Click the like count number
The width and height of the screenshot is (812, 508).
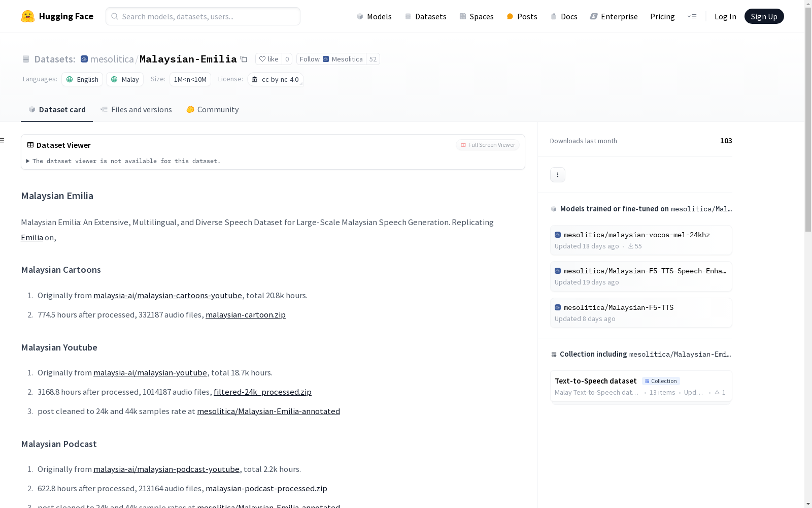pyautogui.click(x=287, y=59)
